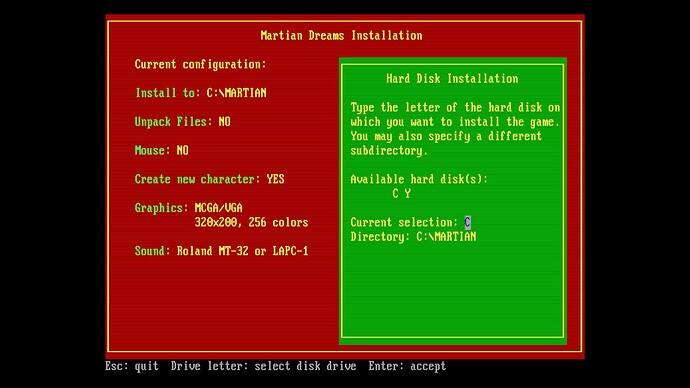Click the 'Type the letter of the hard disk on' line

tap(455, 107)
